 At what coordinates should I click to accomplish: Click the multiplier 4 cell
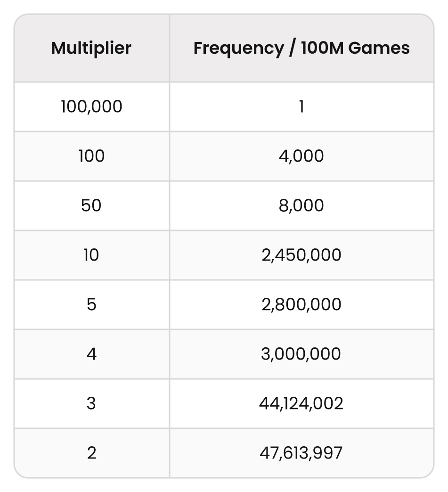91,354
